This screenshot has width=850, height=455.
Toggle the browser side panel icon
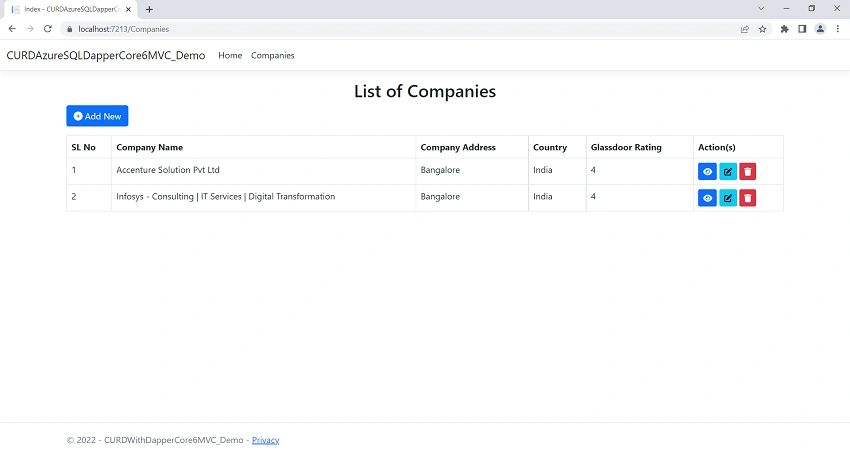pyautogui.click(x=802, y=29)
